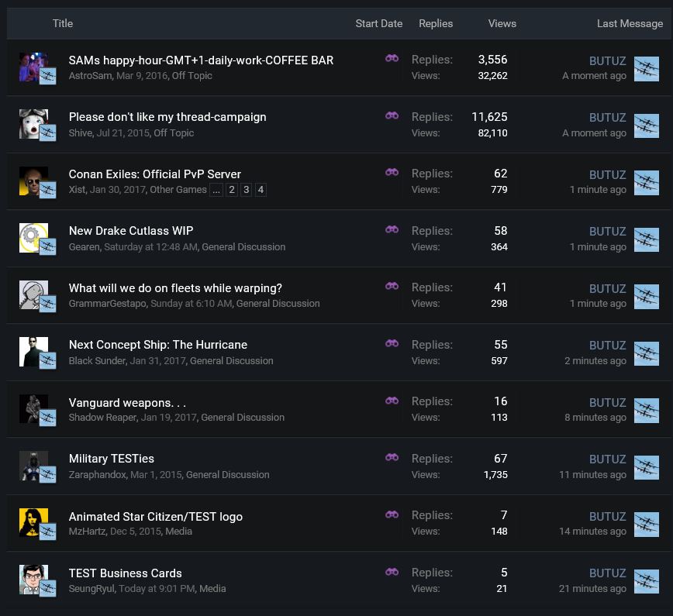Open General Discussion forum link under Vanguard weapons
The width and height of the screenshot is (673, 616).
coord(243,418)
